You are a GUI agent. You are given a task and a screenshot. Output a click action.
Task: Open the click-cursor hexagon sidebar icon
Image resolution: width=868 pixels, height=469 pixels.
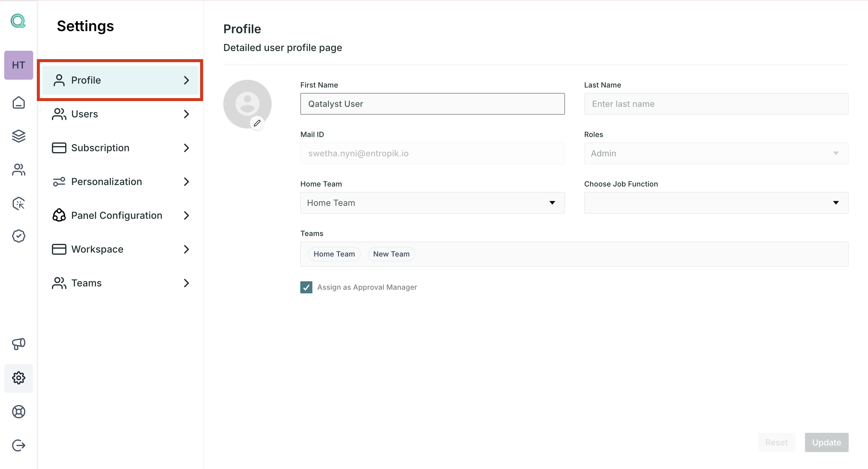(18, 203)
